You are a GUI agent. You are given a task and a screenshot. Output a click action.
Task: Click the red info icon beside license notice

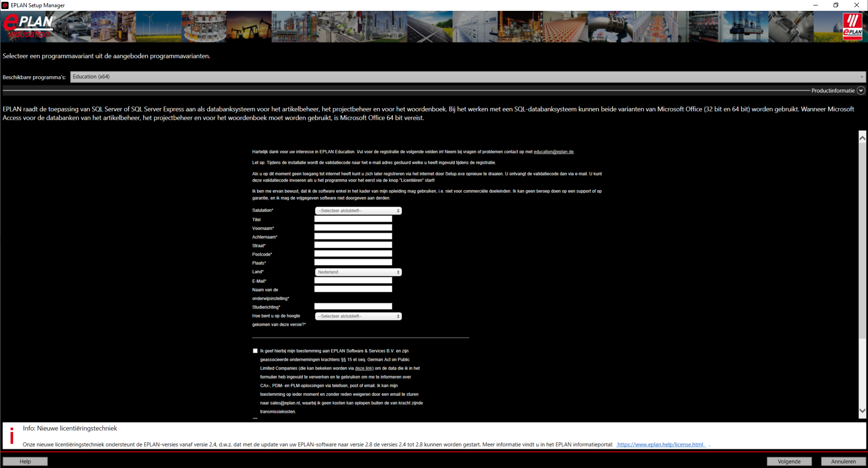pos(12,436)
